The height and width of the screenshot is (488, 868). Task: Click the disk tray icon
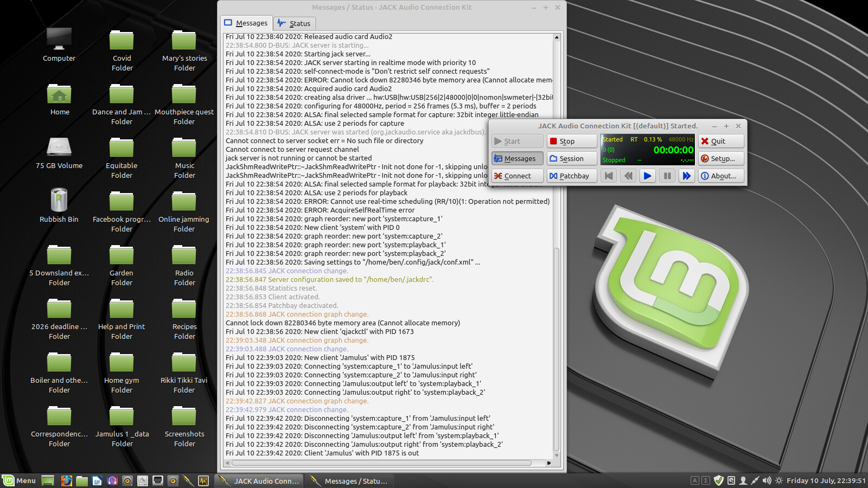point(731,480)
